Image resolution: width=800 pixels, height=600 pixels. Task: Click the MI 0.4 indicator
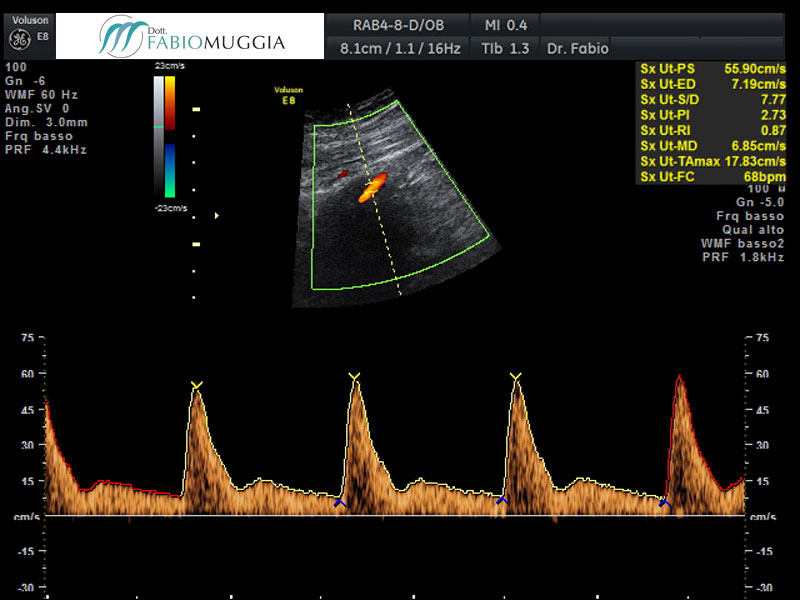coord(506,24)
